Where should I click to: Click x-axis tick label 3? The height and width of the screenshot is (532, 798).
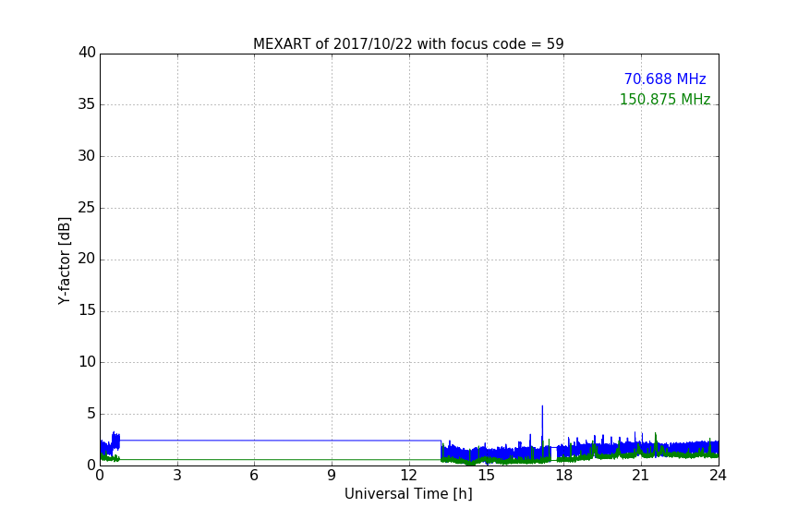177,476
